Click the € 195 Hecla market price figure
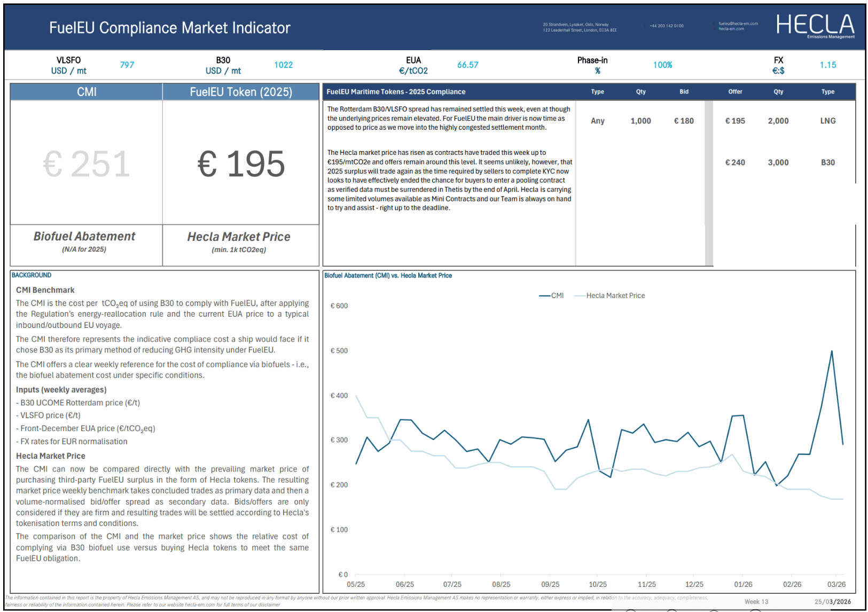 [x=241, y=163]
